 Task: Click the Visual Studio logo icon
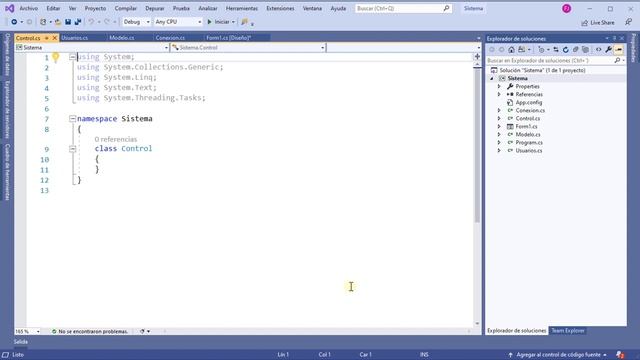9,8
